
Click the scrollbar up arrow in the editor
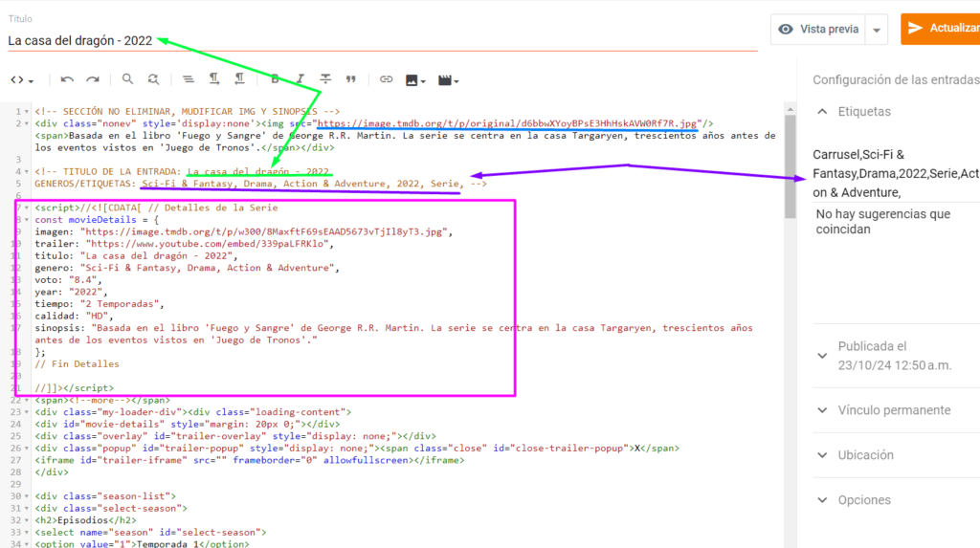tap(790, 109)
